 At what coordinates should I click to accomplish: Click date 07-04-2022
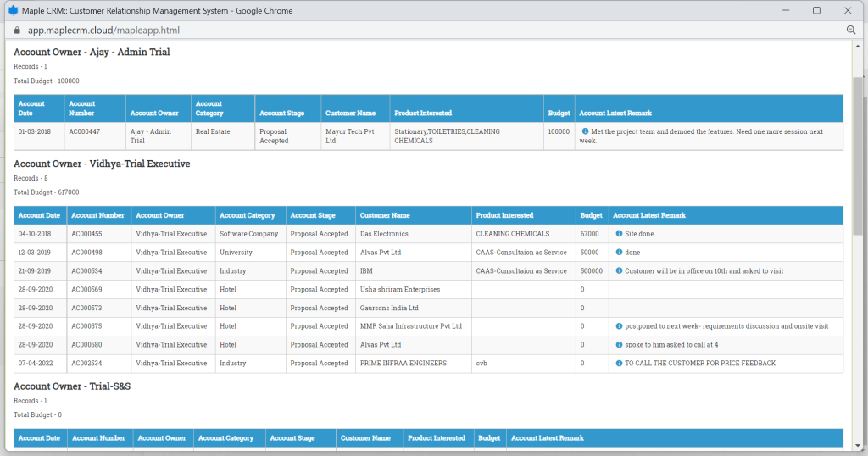point(36,363)
